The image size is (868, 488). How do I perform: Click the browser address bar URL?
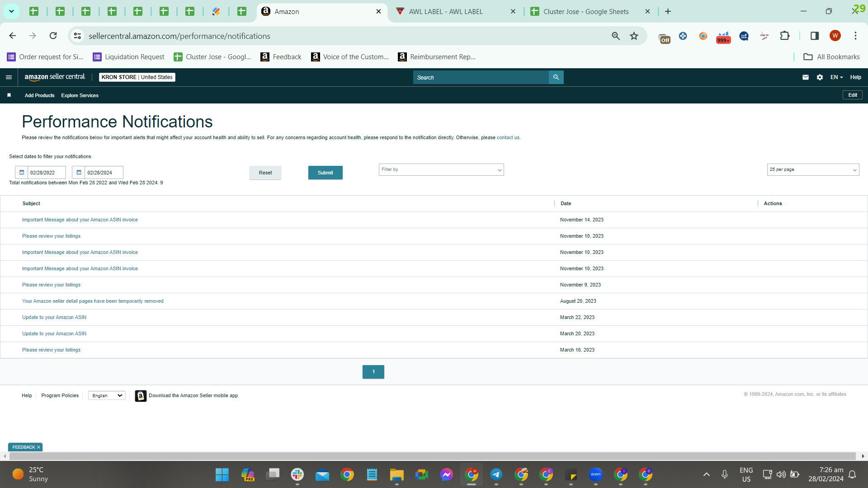[x=179, y=36]
